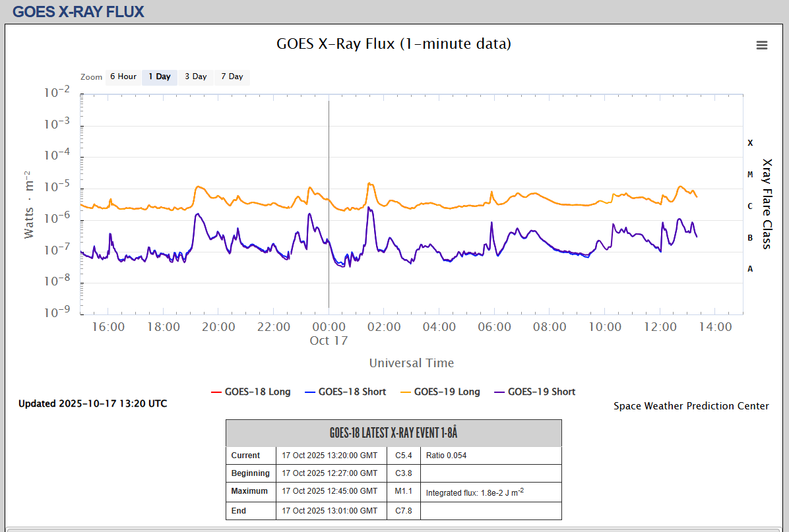
Task: Select the M1.1 maximum flare cell
Action: (x=403, y=491)
